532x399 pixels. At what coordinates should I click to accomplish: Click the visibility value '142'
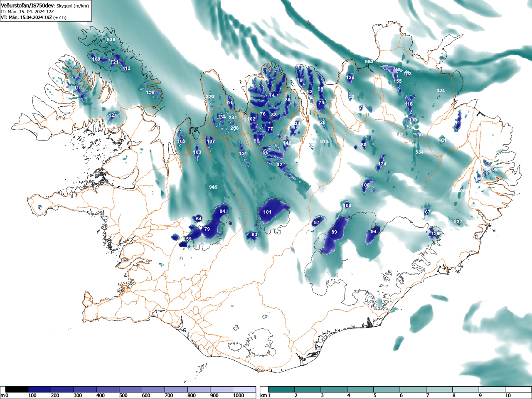(x=287, y=143)
